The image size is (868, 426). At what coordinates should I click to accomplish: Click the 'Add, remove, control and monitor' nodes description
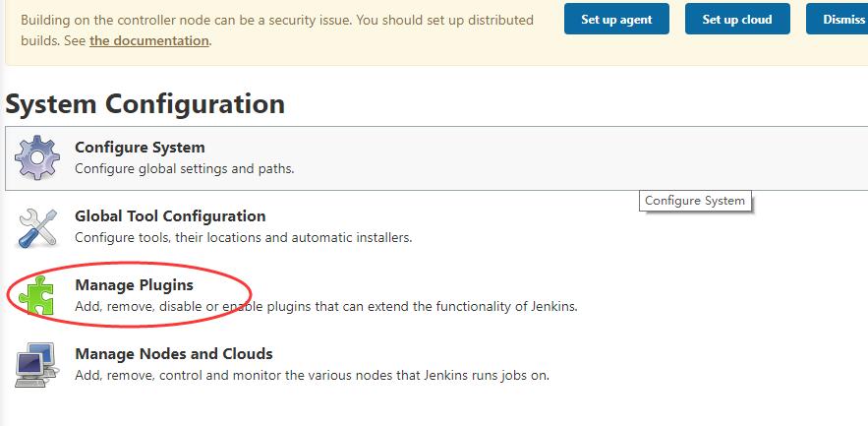pyautogui.click(x=312, y=375)
